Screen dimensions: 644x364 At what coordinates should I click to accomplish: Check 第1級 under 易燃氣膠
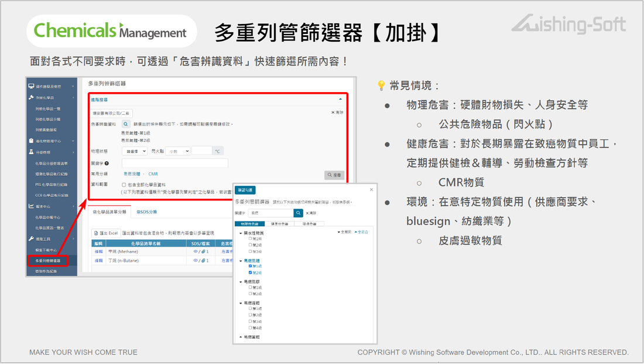250,287
